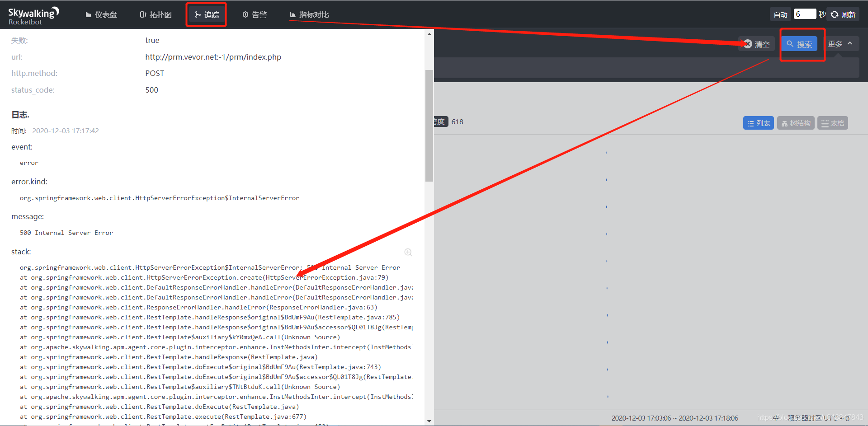Click the stack line RestTemplate.java:743
This screenshot has width=868, height=426.
(x=200, y=367)
